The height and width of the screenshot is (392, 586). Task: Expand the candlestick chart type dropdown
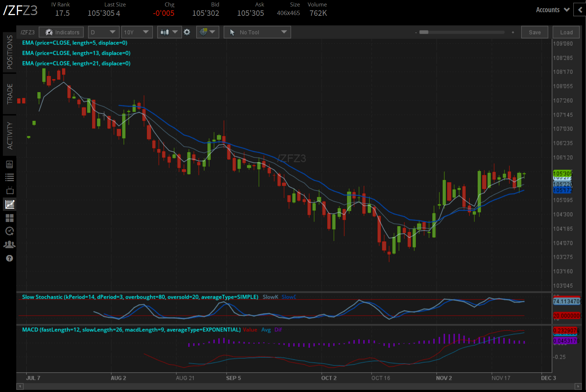click(169, 32)
